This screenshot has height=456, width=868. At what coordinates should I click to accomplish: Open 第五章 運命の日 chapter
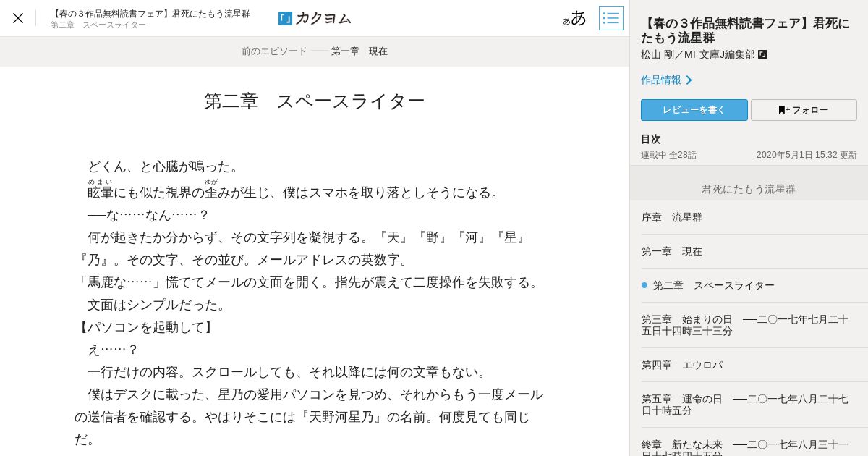pyautogui.click(x=749, y=405)
